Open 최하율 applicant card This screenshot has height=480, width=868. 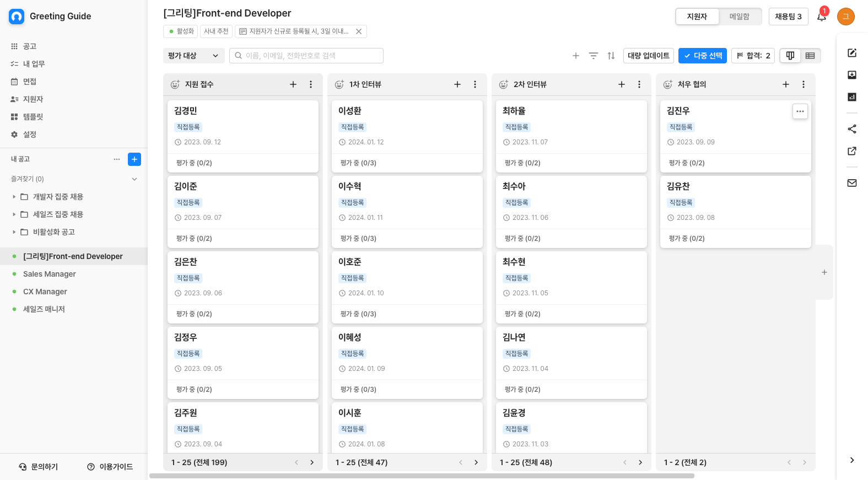[572, 136]
